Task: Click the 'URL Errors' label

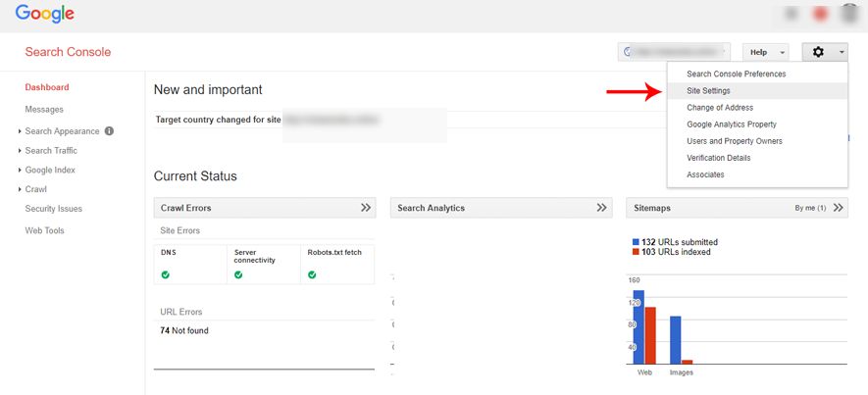Action: (x=181, y=312)
